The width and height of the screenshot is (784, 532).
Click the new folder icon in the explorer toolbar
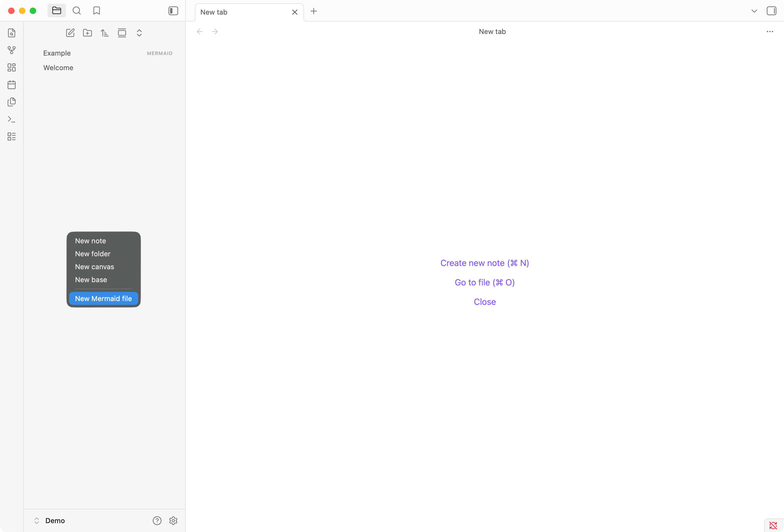pyautogui.click(x=87, y=33)
